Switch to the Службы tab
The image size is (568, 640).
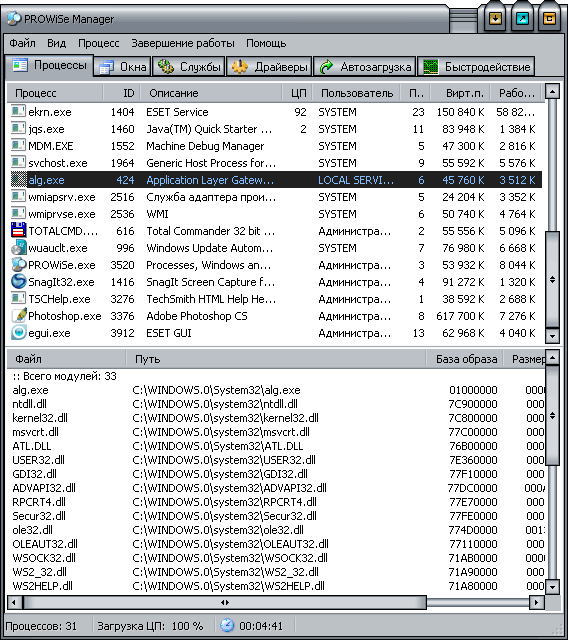(189, 67)
